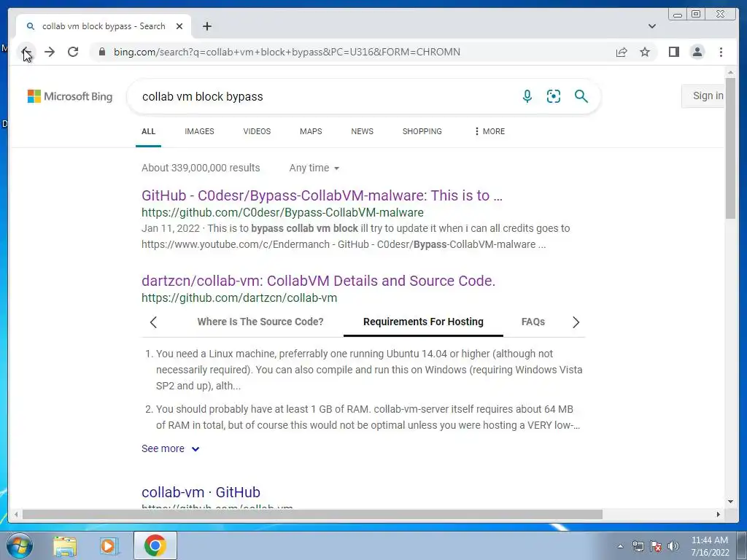The width and height of the screenshot is (747, 560).
Task: Open the network tray icon
Action: (638, 546)
